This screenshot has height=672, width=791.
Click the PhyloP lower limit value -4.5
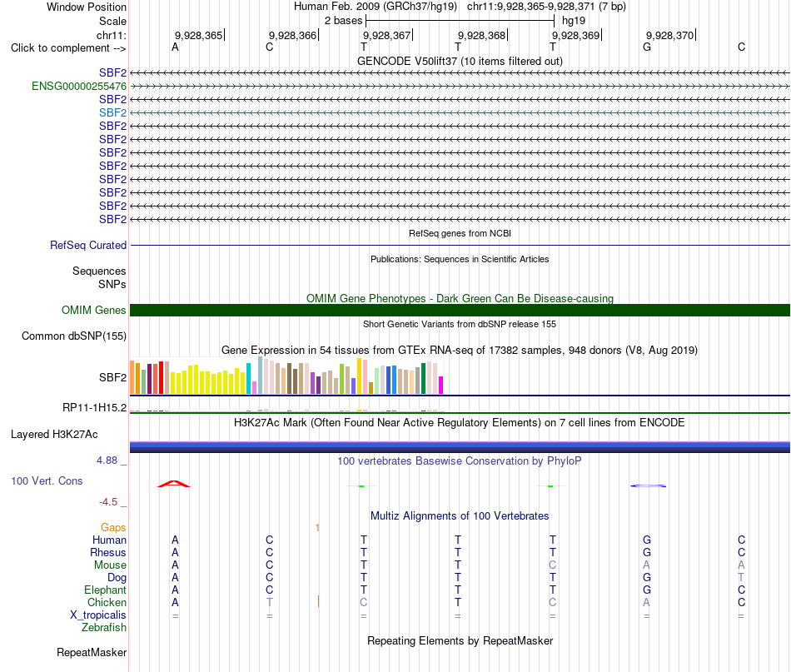tap(108, 502)
